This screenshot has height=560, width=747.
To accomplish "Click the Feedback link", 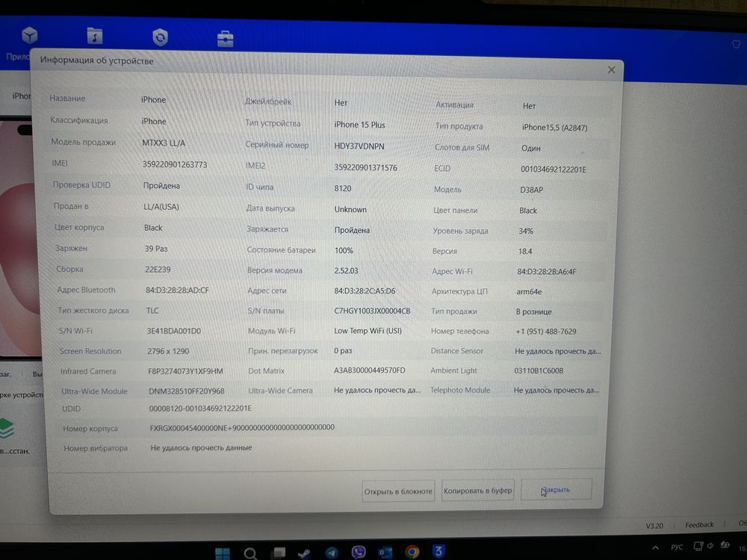I will [699, 525].
